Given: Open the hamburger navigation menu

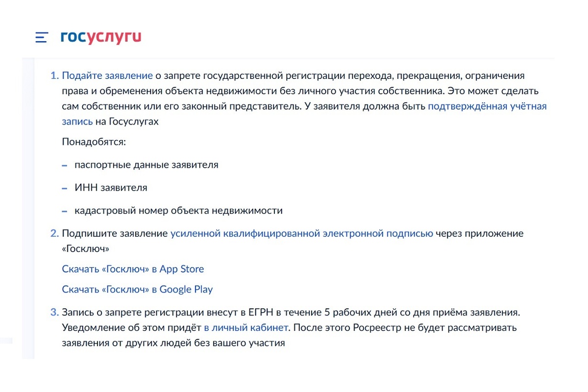Looking at the screenshot, I should click(x=42, y=37).
